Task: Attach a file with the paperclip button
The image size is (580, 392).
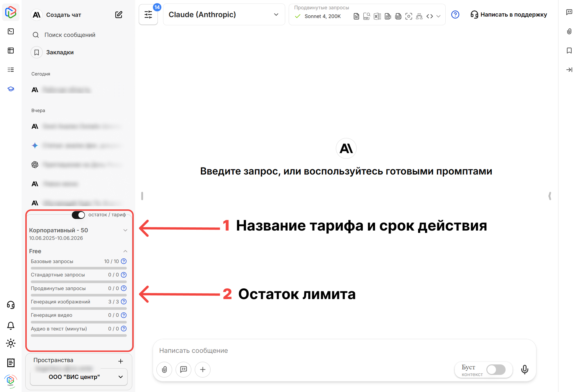Action: coord(165,369)
